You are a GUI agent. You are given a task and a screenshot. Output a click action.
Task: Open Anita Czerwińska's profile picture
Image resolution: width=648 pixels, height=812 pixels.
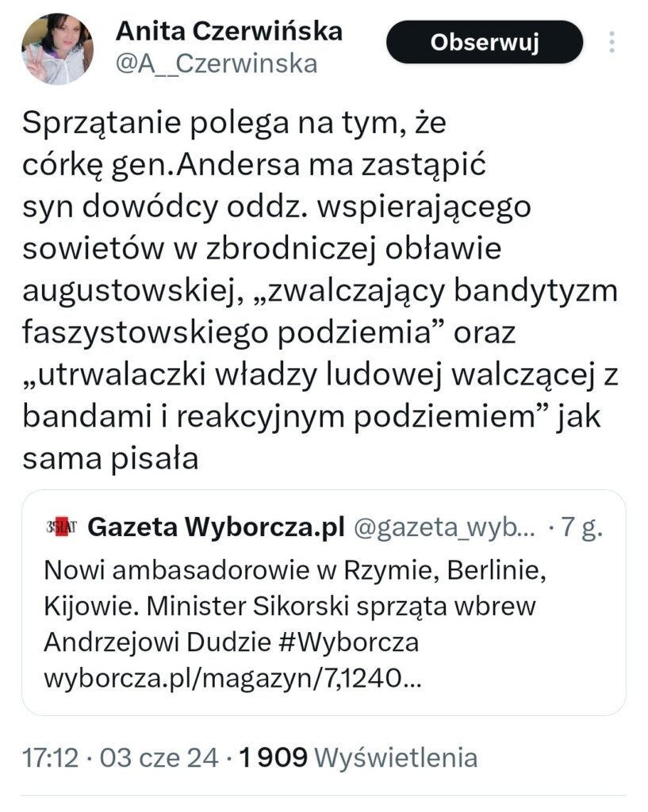[x=57, y=48]
